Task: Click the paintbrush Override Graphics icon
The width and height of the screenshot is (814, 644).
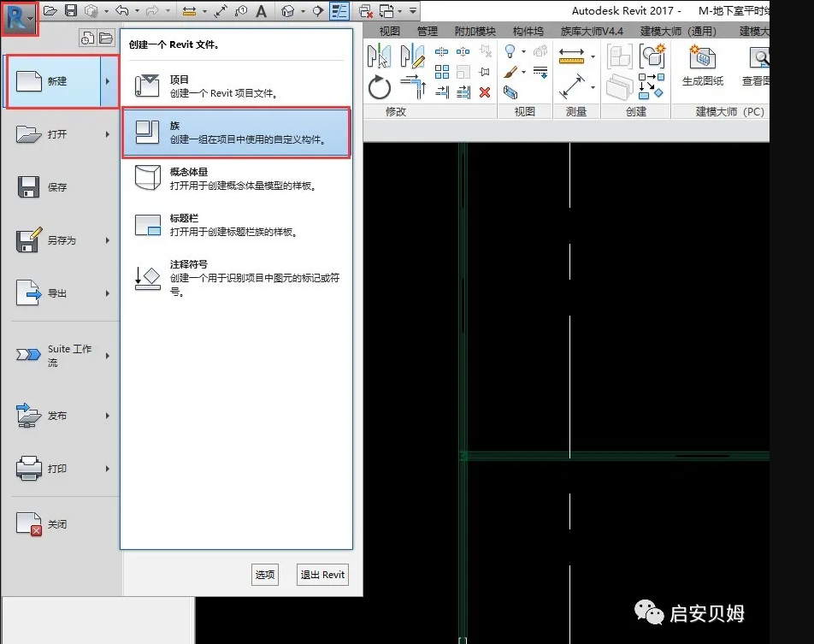Action: tap(510, 72)
